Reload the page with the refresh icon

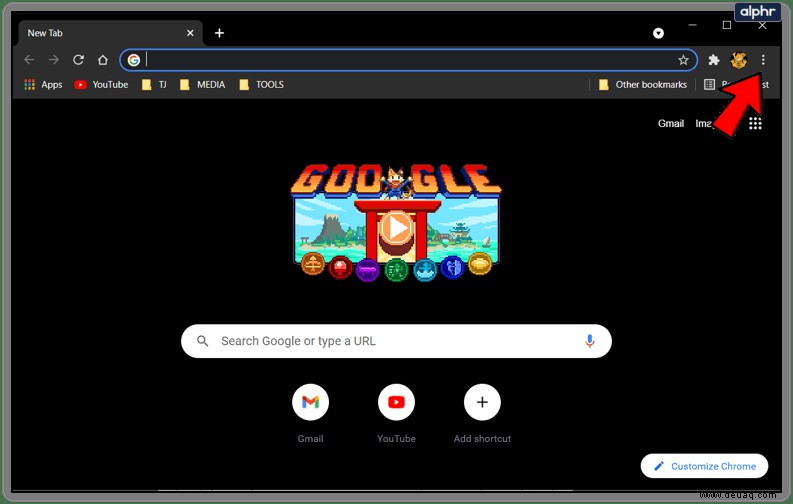(x=78, y=60)
